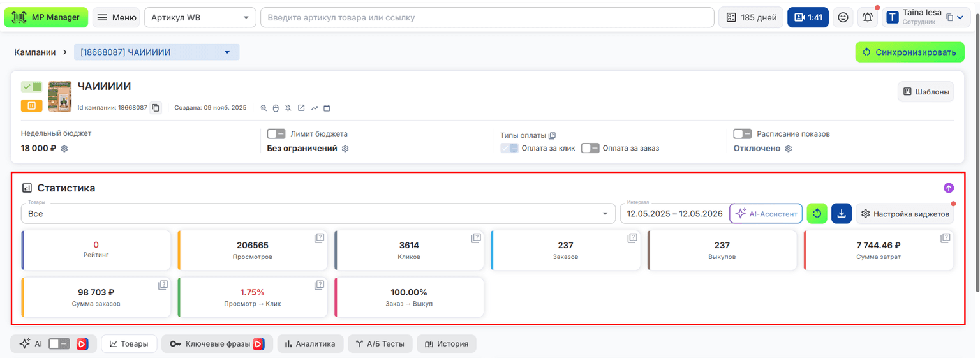This screenshot has height=358, width=980.
Task: Open the Интервал date range field
Action: [x=674, y=213]
